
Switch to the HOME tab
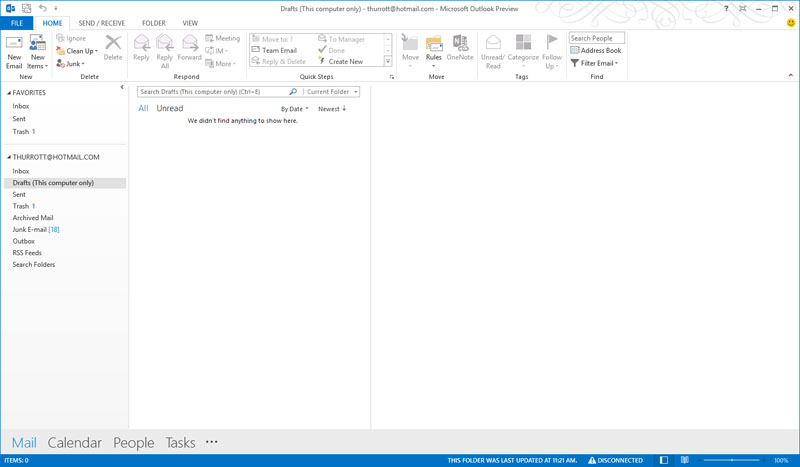[x=52, y=23]
